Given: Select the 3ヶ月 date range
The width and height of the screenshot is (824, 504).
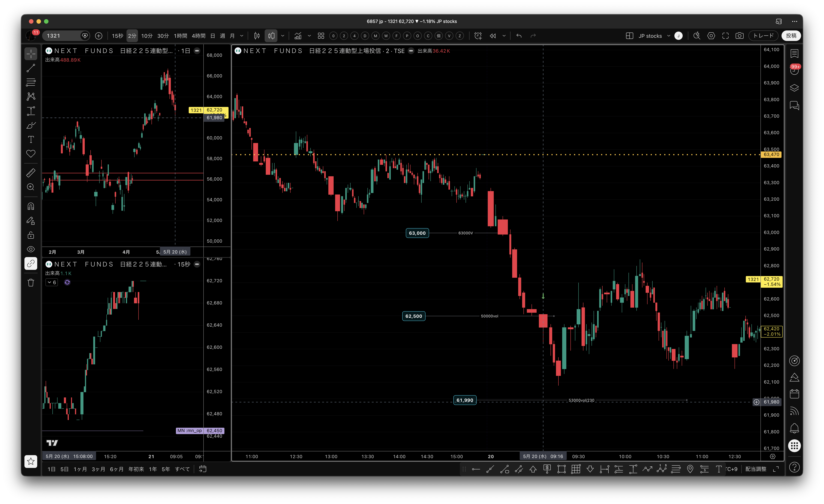Looking at the screenshot, I should (98, 469).
